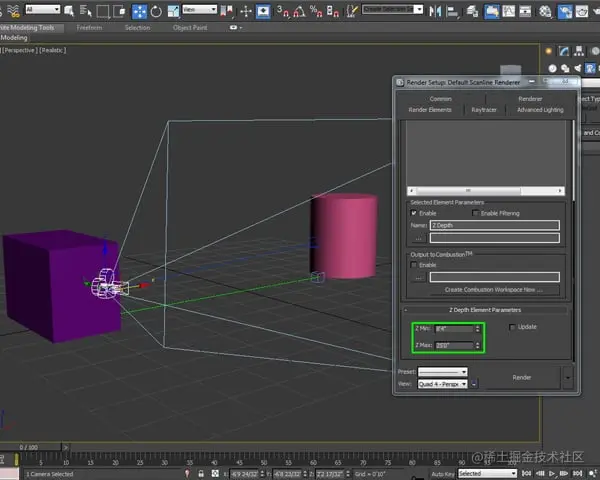Select the Select and Scale tool
This screenshot has width=600, height=480.
(173, 11)
